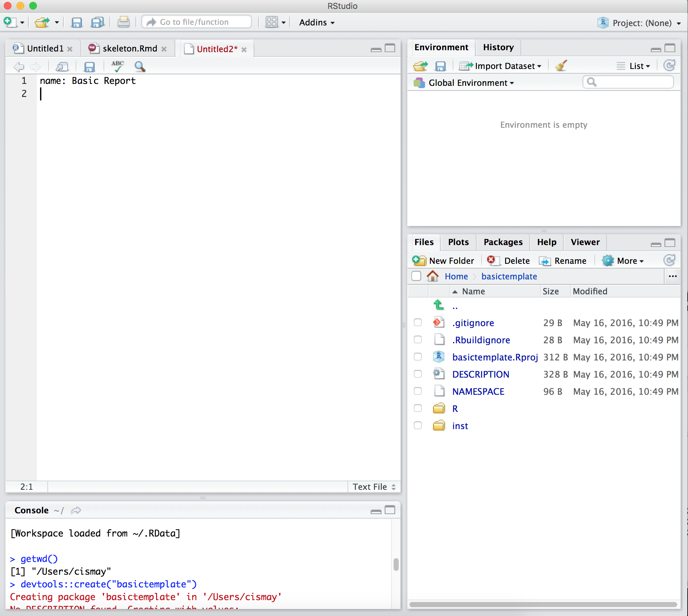Click the workspace panes grid icon
This screenshot has height=616, width=688.
click(272, 22)
